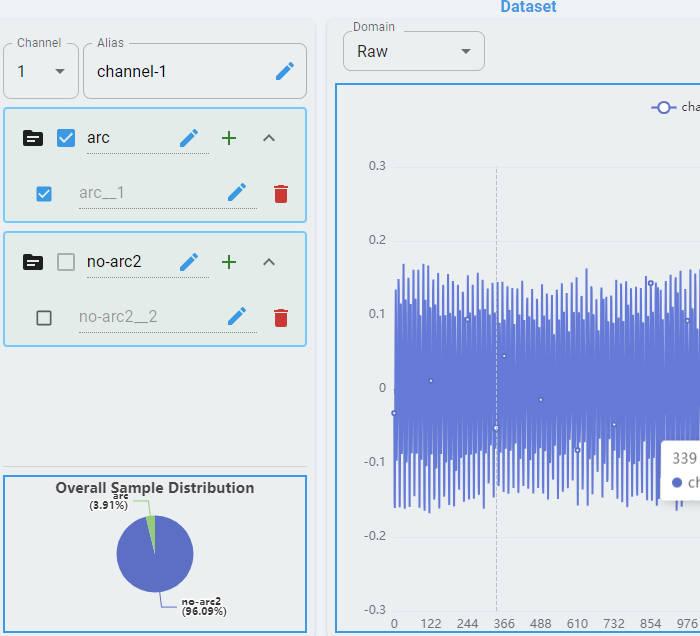
Task: Click the folder icon beside no-arc2
Action: [x=33, y=262]
